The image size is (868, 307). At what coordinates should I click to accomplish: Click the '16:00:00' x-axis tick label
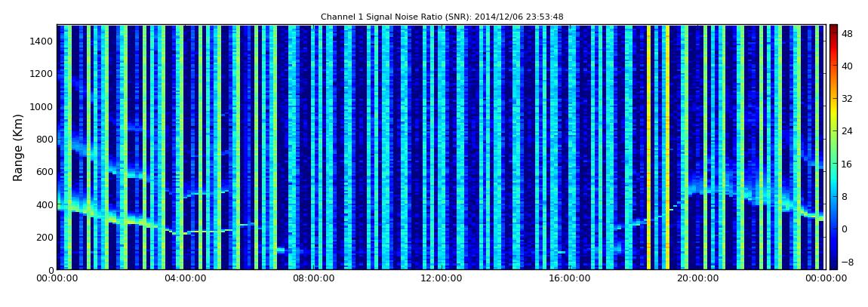click(570, 279)
